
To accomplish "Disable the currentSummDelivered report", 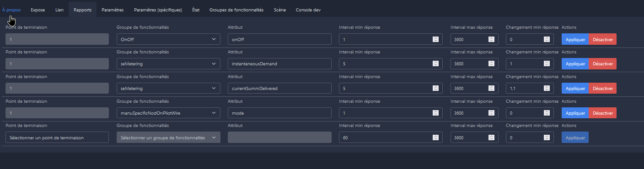I will pyautogui.click(x=603, y=88).
